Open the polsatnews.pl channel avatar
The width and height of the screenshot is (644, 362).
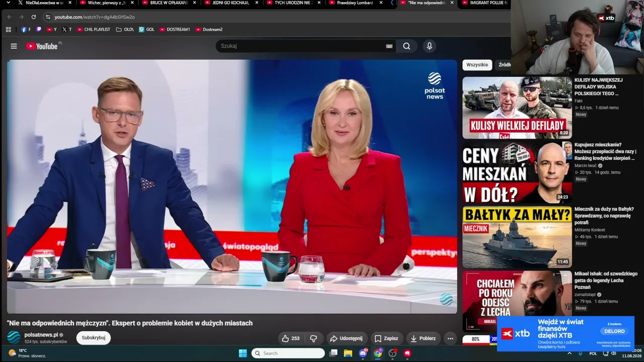point(14,337)
